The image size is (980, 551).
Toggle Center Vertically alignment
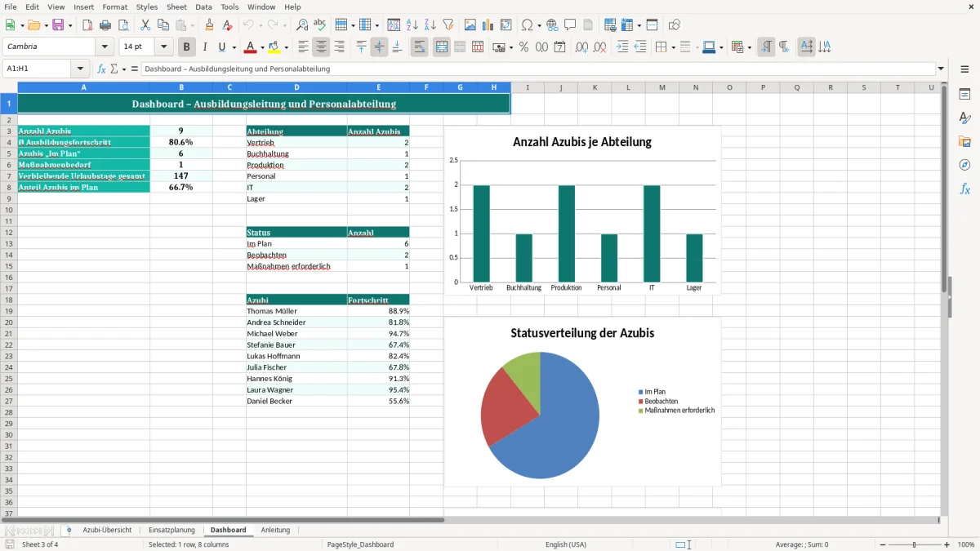(379, 47)
